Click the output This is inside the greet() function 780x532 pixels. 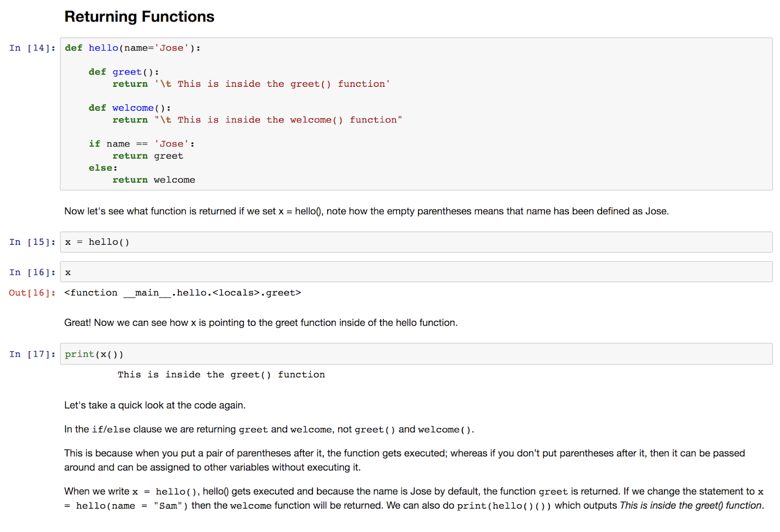(x=220, y=374)
